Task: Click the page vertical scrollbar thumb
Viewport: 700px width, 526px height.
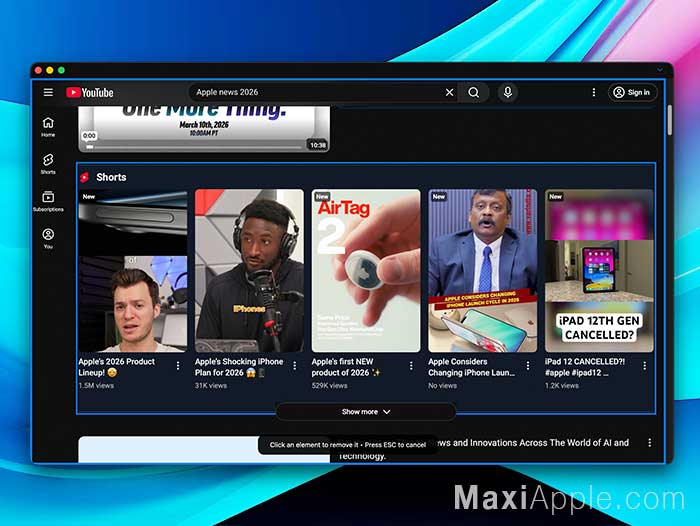Action: [x=670, y=120]
